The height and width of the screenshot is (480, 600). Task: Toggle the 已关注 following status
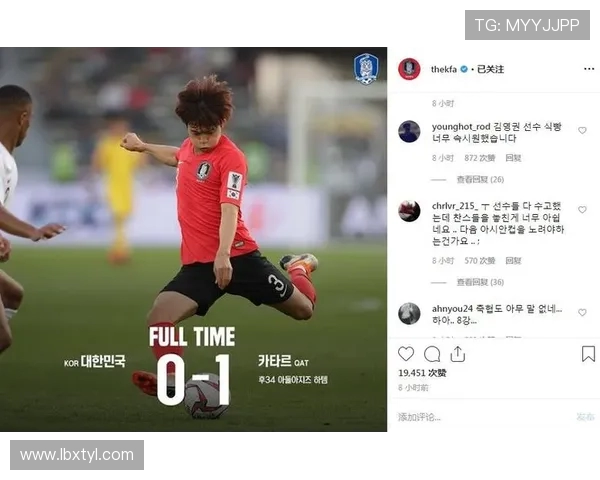tap(490, 69)
